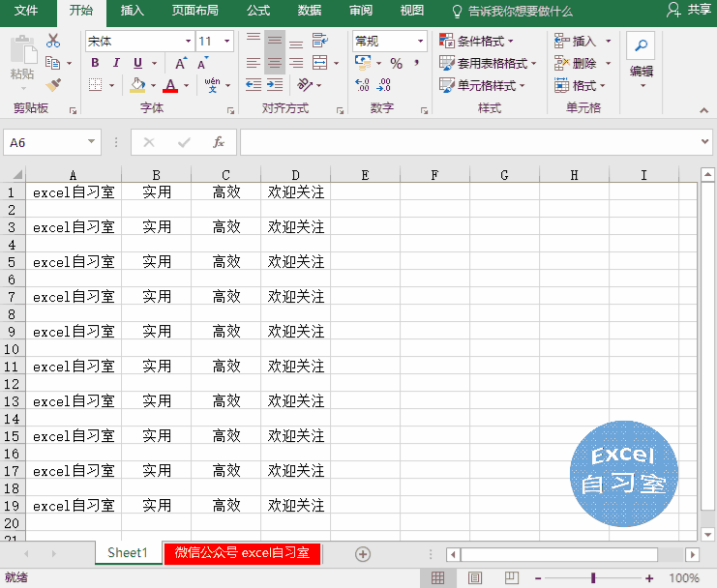717x588 pixels.
Task: Toggle Bold formatting
Action: point(95,63)
